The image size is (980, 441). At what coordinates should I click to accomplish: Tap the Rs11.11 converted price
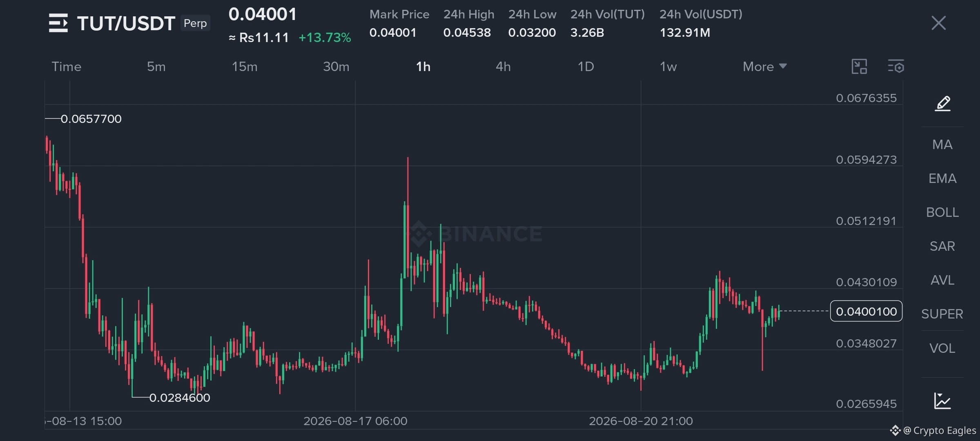point(259,38)
